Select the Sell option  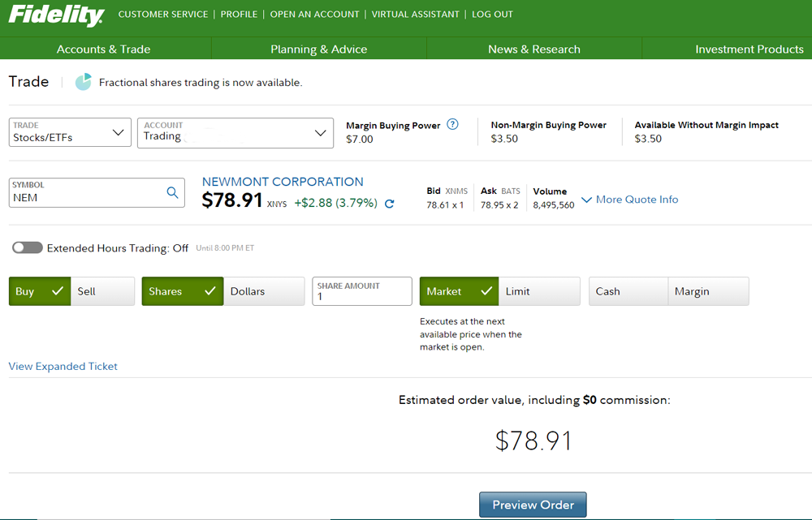pyautogui.click(x=103, y=291)
